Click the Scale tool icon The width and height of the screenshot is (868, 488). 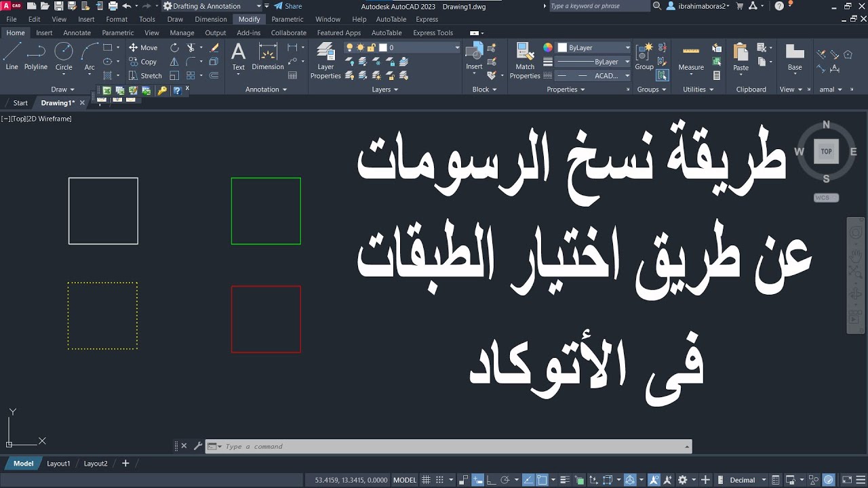pos(174,76)
